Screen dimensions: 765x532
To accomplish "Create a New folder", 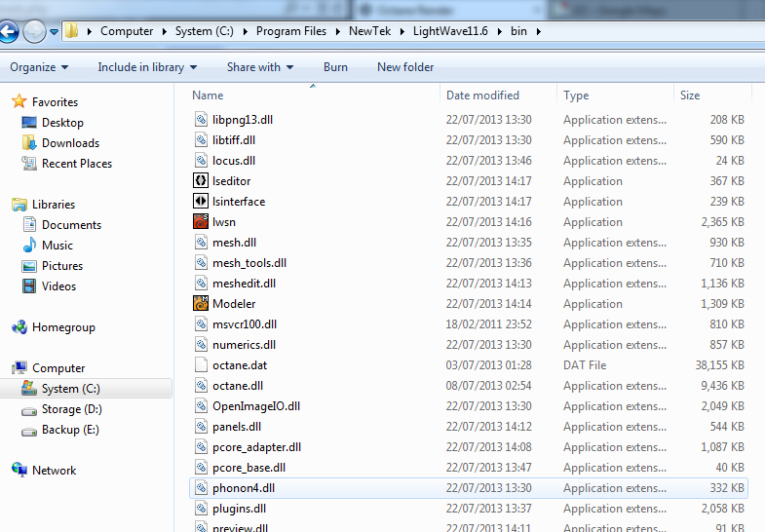I will click(x=405, y=67).
